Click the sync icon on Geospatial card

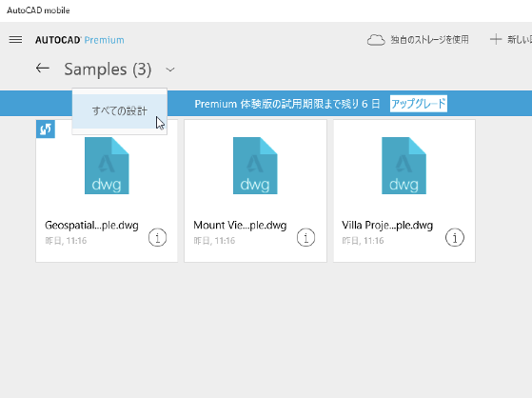pyautogui.click(x=46, y=129)
